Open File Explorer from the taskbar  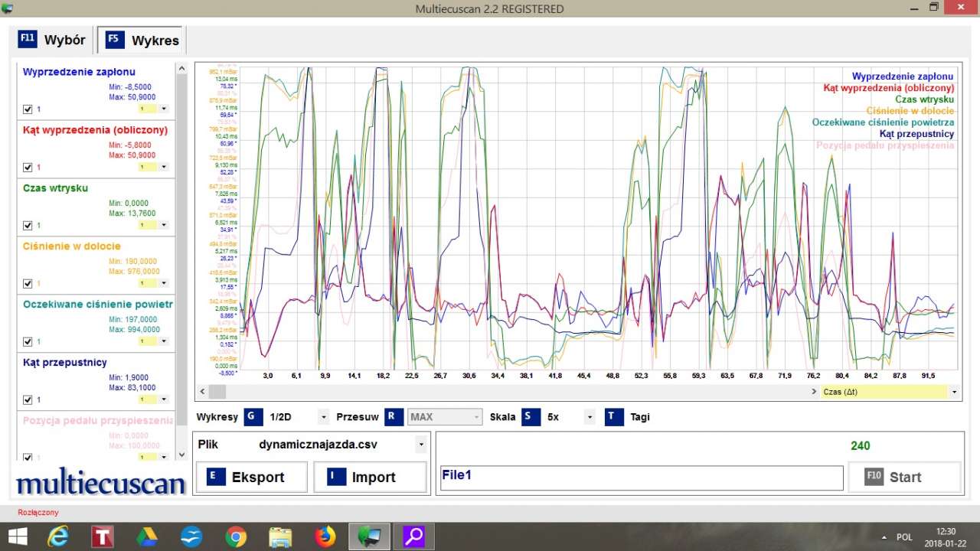click(280, 537)
